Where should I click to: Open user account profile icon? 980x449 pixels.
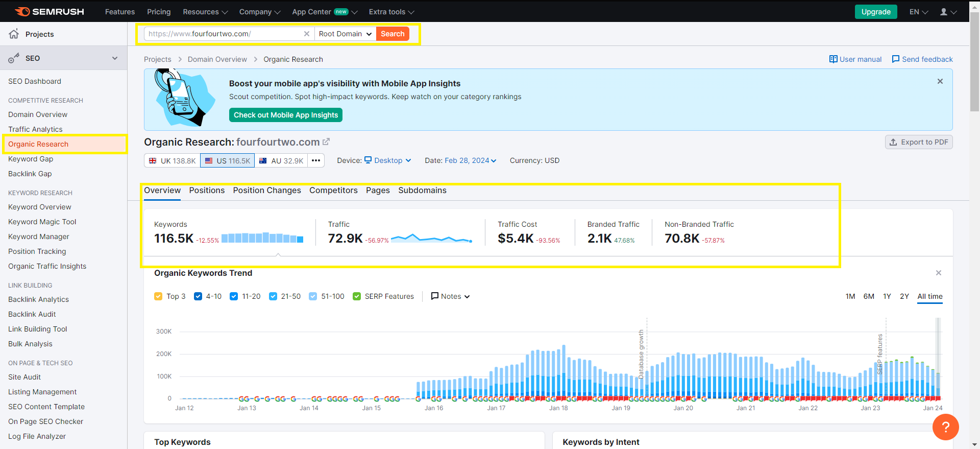tap(944, 12)
